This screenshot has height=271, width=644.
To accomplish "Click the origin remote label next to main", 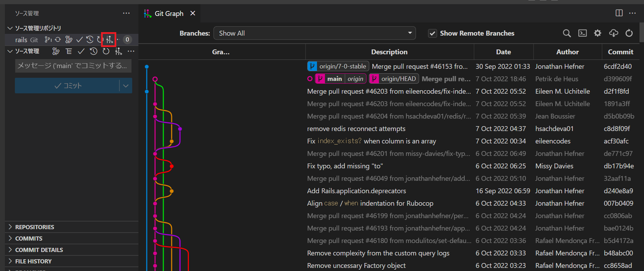I will tap(355, 79).
